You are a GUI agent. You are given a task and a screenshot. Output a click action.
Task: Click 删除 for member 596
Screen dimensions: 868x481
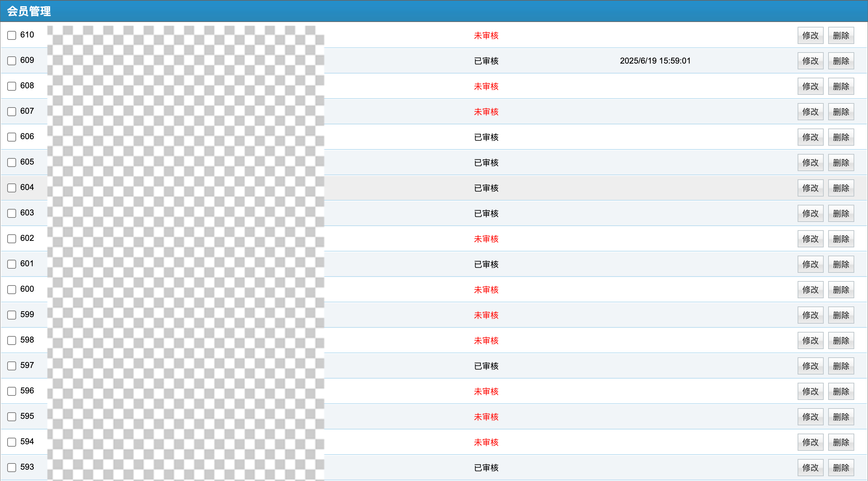point(841,391)
